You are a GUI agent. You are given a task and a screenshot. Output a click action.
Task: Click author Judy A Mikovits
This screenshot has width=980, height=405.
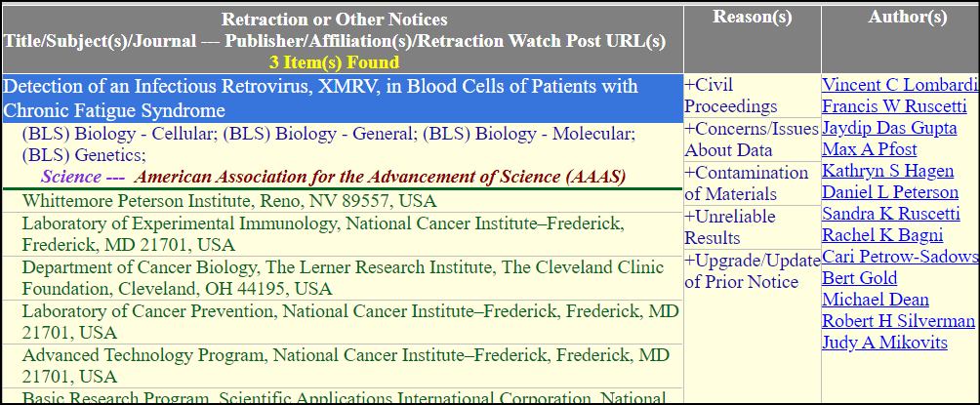click(884, 343)
